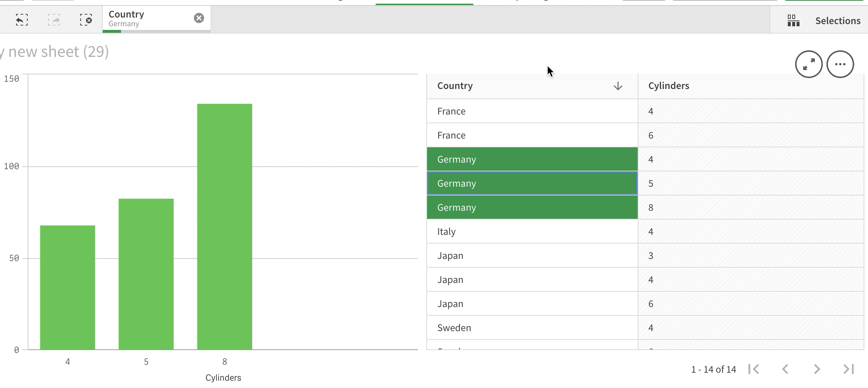Screen dimensions: 868x388
Task: Toggle descending sort on the Country column
Action: (617, 86)
